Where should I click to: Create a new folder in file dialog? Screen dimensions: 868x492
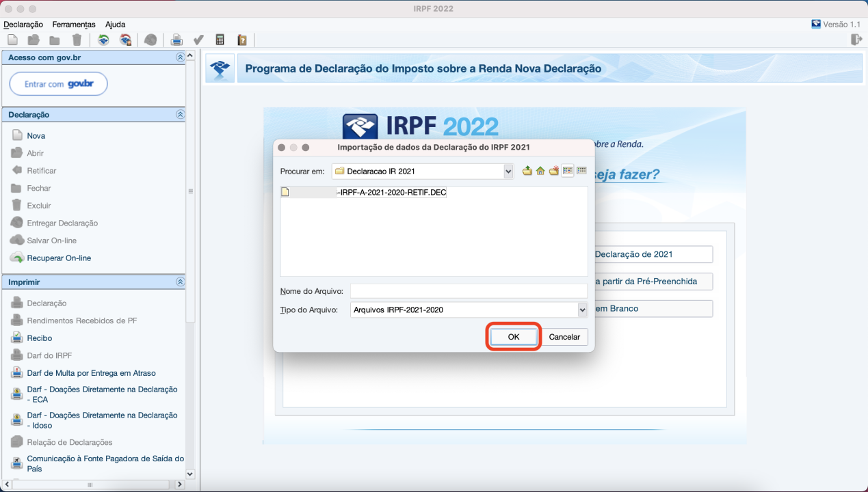(x=554, y=171)
